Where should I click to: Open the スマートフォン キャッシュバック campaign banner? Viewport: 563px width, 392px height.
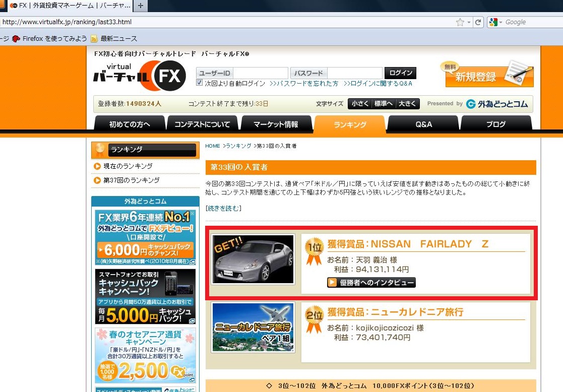click(x=145, y=296)
